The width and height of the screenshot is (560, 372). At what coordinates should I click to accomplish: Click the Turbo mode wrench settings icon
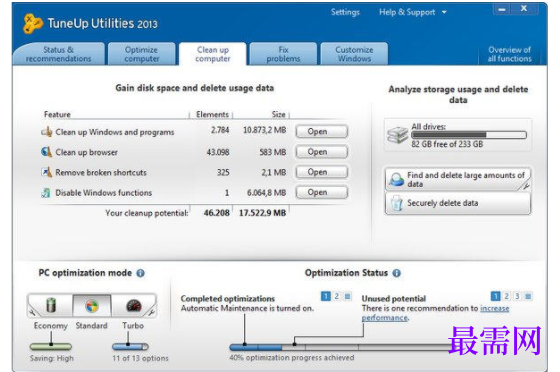[151, 312]
